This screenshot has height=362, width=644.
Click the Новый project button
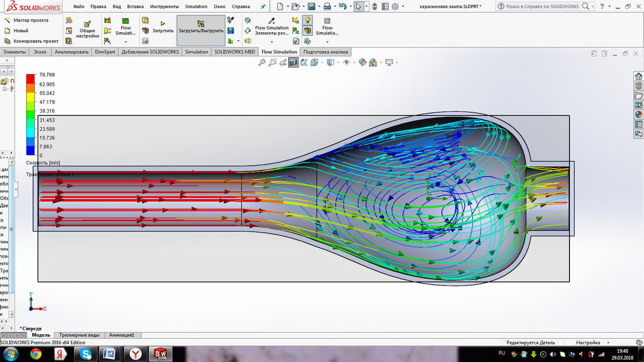click(x=17, y=31)
